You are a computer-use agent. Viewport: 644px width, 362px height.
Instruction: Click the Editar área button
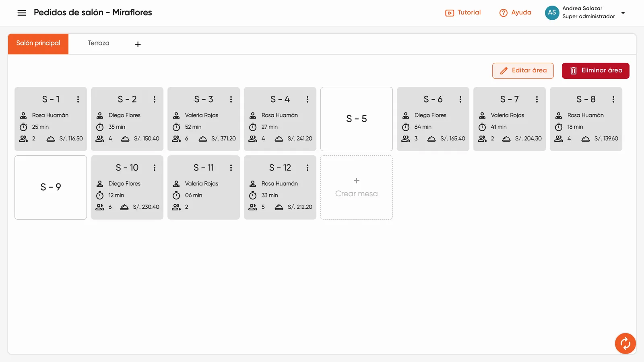tap(523, 71)
